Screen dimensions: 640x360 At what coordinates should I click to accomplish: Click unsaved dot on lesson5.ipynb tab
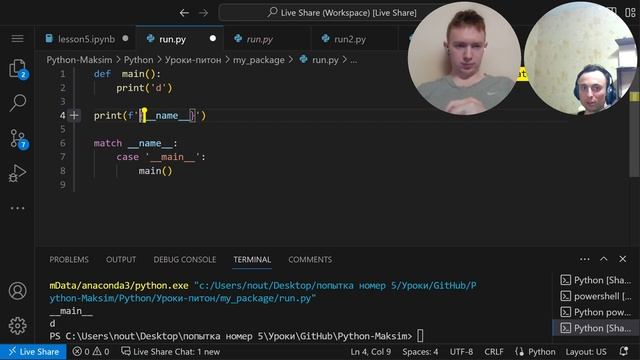pyautogui.click(x=125, y=38)
